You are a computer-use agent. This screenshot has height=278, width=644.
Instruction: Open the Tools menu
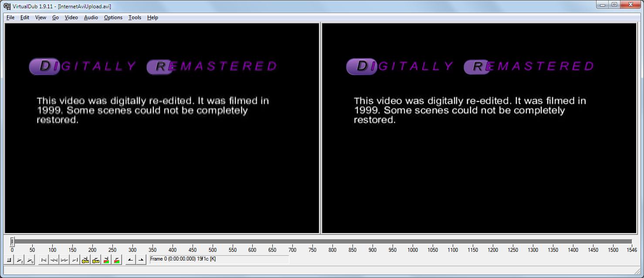coord(135,17)
